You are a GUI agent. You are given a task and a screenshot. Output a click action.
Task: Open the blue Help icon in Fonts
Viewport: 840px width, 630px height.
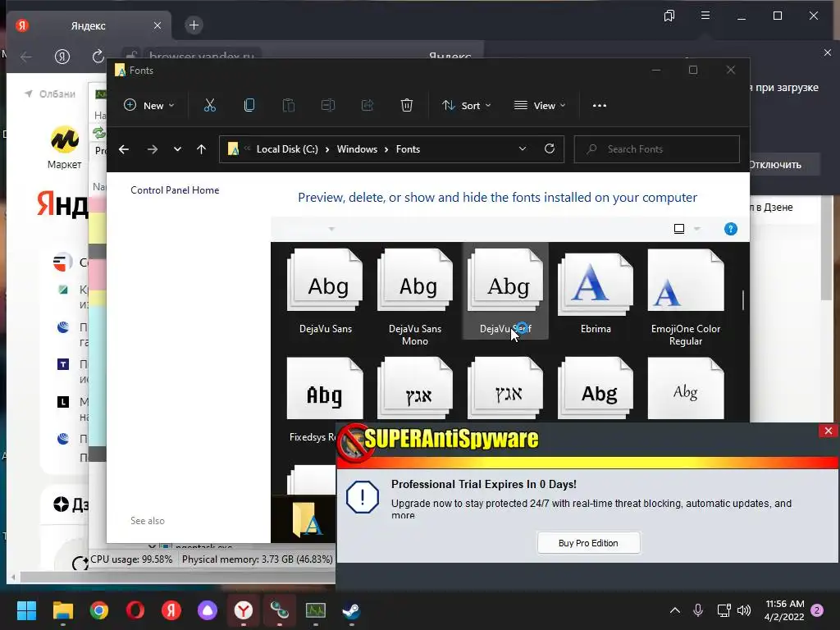pos(730,230)
